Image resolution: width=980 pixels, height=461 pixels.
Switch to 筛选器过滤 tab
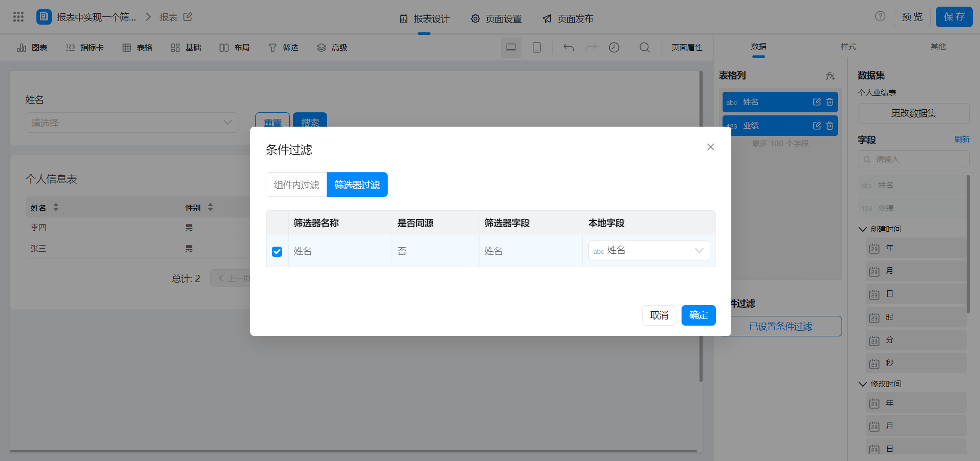[x=357, y=185]
